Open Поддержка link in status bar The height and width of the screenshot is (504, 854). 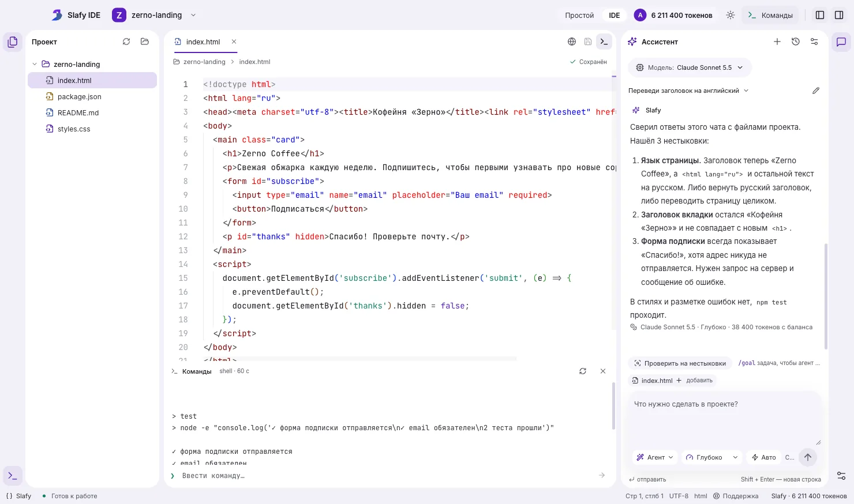coord(736,496)
